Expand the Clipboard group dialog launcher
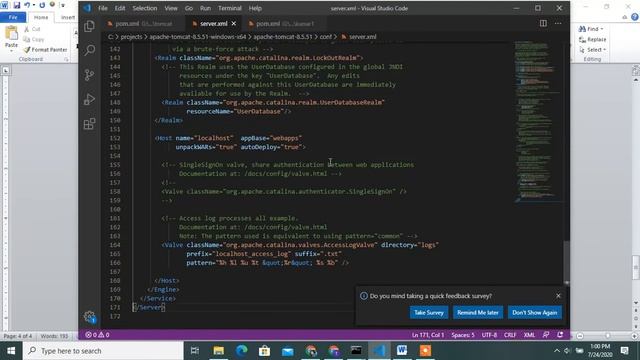 point(66,60)
